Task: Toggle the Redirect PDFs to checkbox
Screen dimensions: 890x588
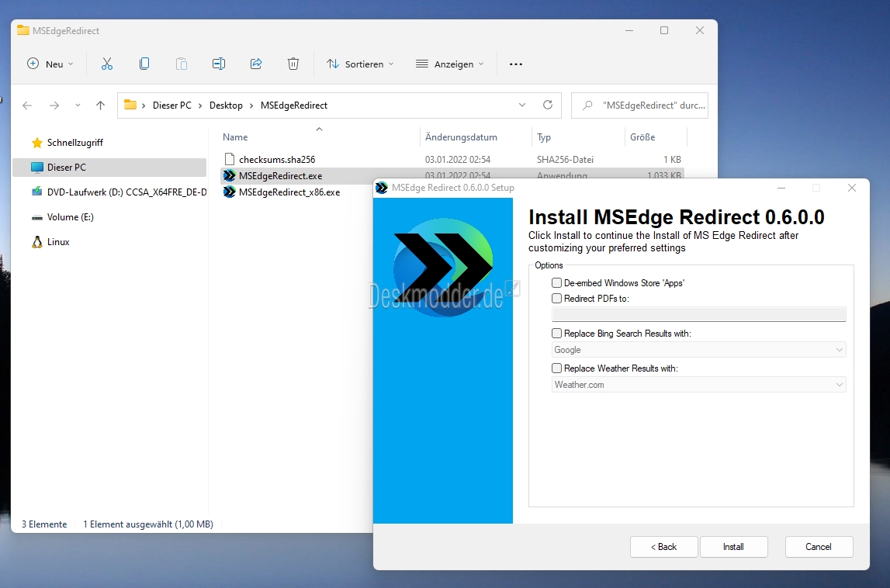Action: (557, 298)
